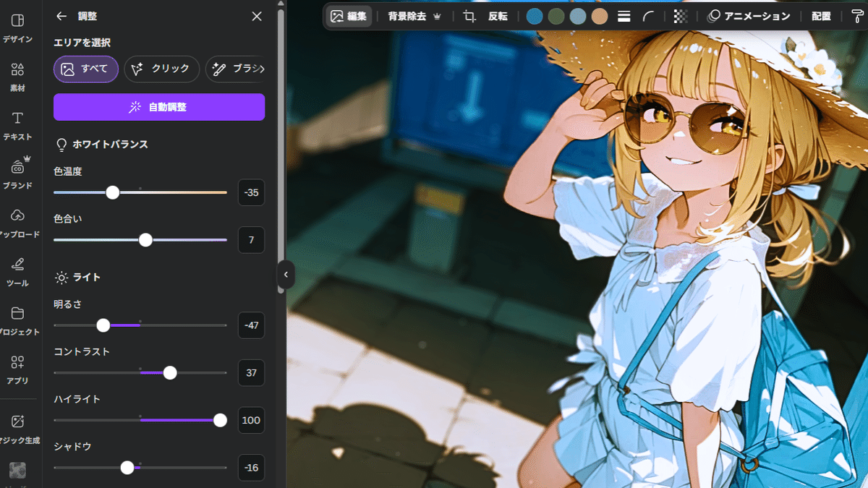Pick the light blue-gray color swatch
868x488 pixels.
point(578,16)
